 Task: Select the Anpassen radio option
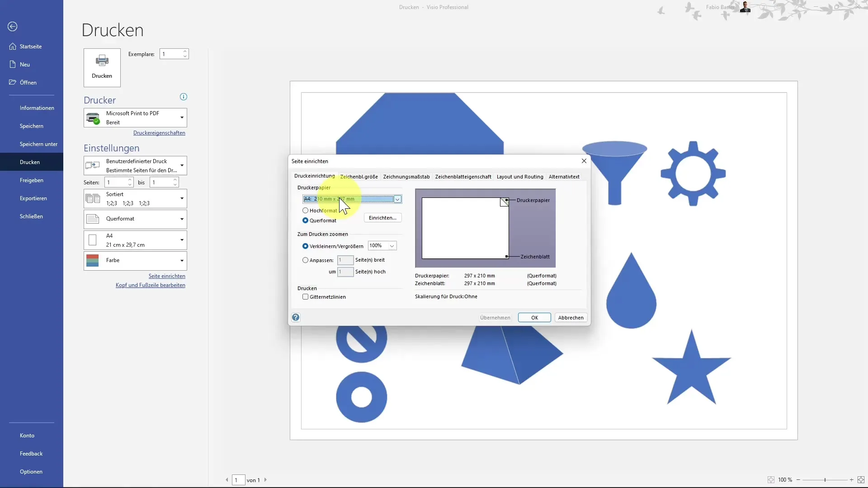tap(306, 260)
